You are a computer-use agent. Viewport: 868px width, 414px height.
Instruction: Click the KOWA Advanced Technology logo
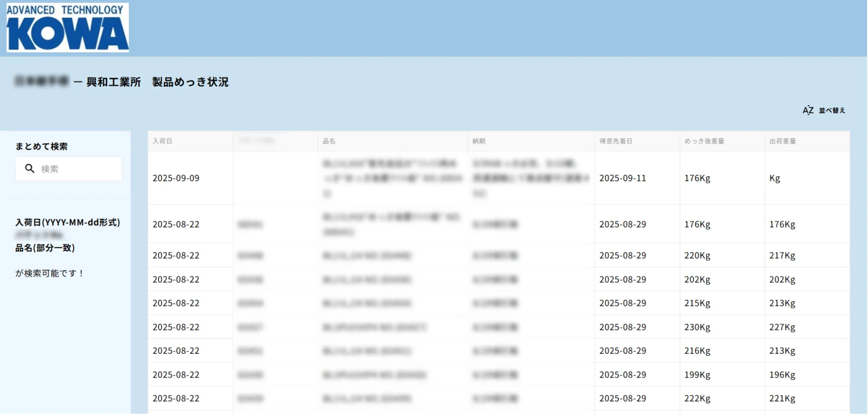click(x=67, y=27)
